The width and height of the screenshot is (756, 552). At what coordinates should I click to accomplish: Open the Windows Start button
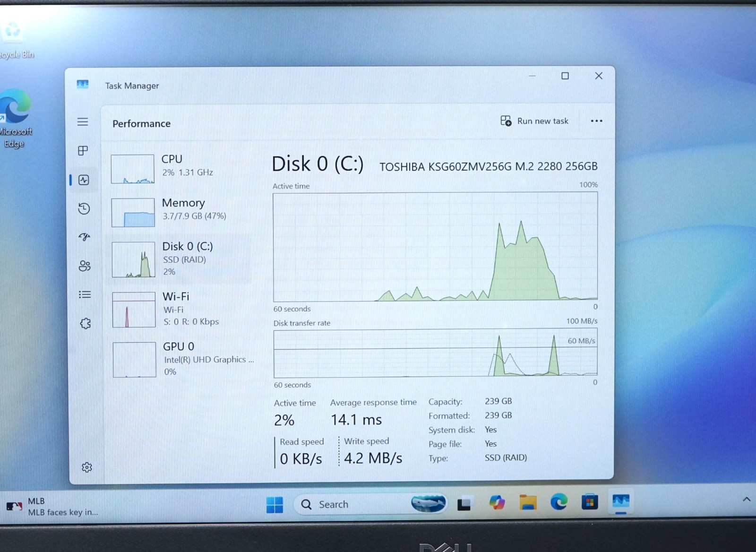click(x=275, y=504)
